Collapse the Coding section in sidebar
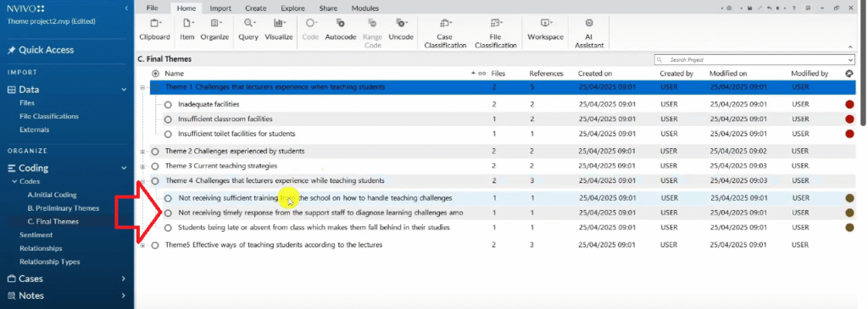This screenshot has height=309, width=868. 124,168
